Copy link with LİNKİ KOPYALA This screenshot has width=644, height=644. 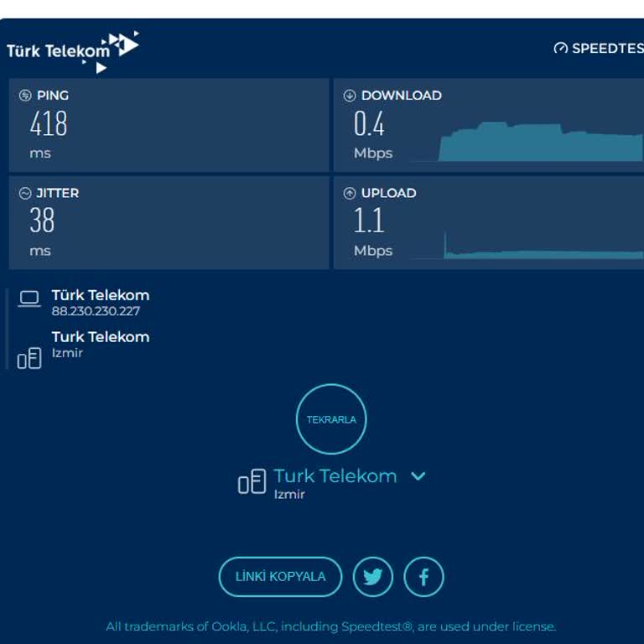click(x=281, y=577)
